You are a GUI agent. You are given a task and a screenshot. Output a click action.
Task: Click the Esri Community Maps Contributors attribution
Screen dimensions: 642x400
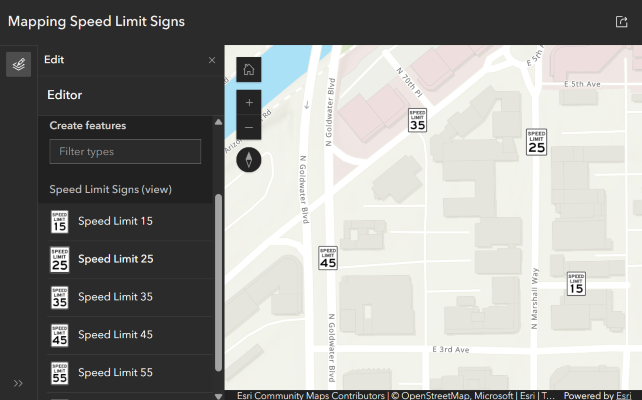[x=311, y=395]
